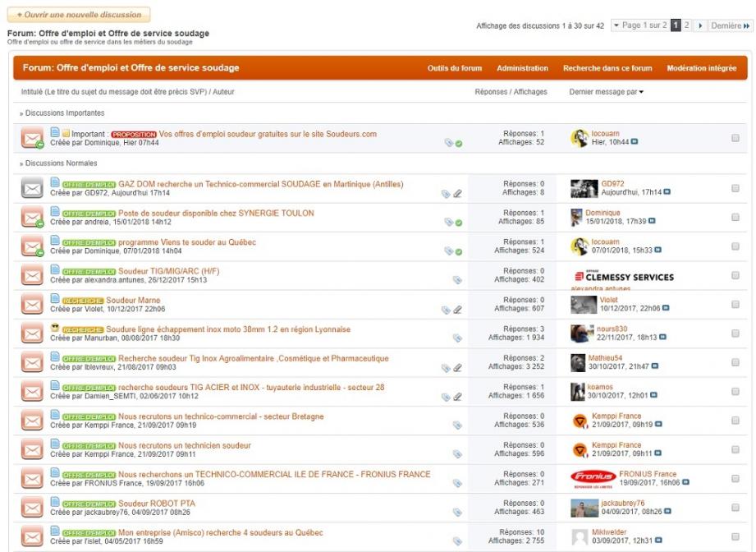
Task: Check the box for Soudeur ROBOT PTA thread
Action: [x=735, y=508]
